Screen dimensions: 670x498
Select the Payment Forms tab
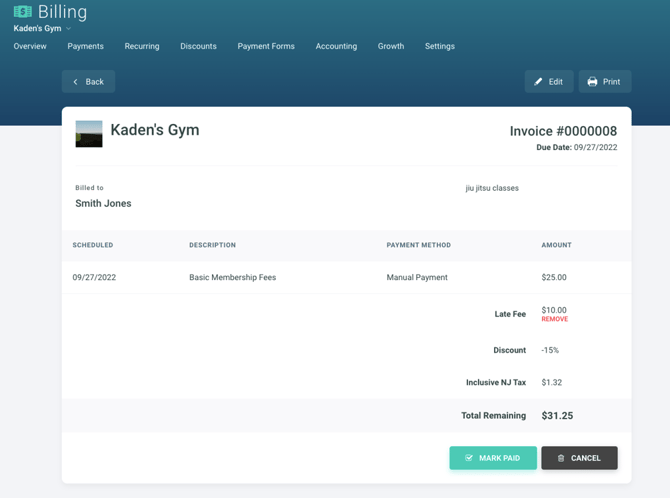click(266, 46)
